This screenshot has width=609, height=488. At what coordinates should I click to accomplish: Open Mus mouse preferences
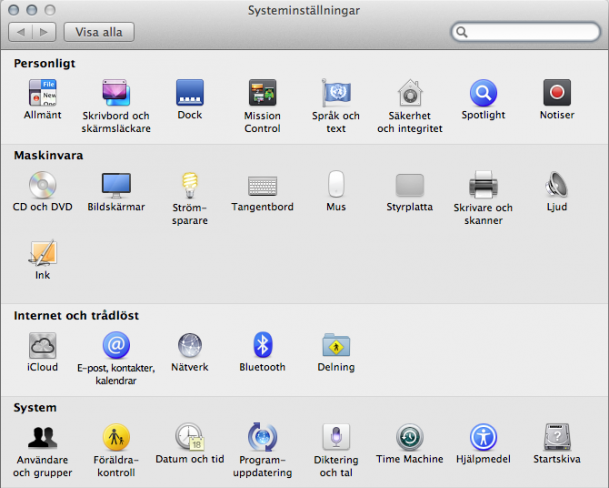pos(336,184)
